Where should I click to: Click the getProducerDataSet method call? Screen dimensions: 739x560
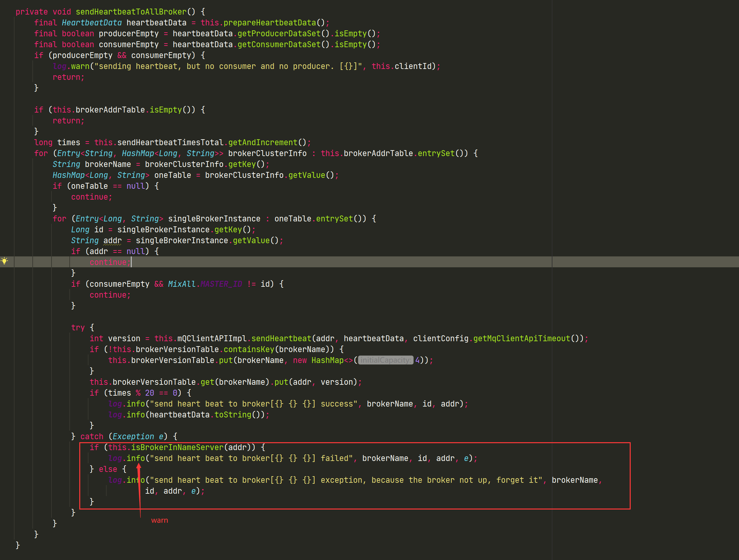tap(279, 34)
